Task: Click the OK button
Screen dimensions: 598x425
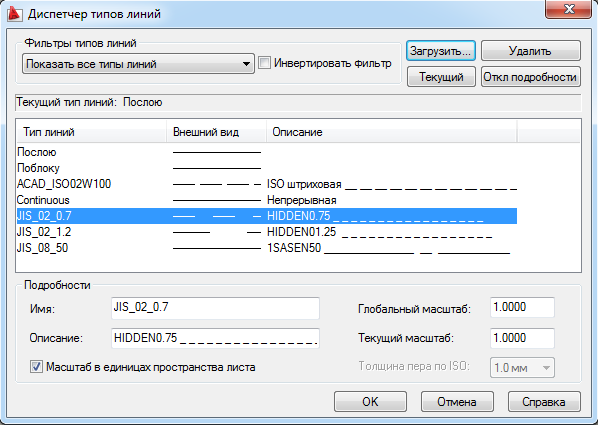Action: point(370,402)
